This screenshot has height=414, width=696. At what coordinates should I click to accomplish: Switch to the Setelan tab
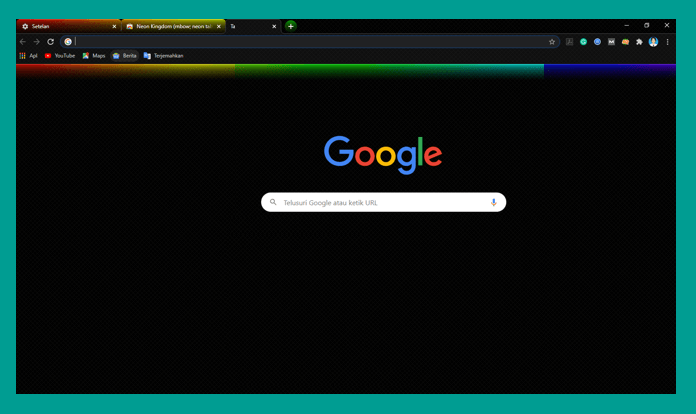point(67,27)
